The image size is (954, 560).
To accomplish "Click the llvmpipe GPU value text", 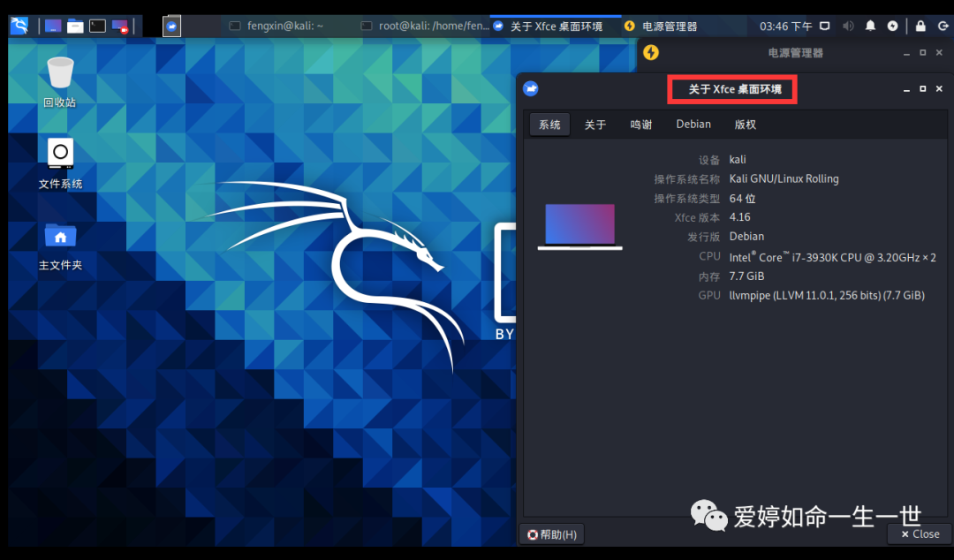I will point(827,295).
